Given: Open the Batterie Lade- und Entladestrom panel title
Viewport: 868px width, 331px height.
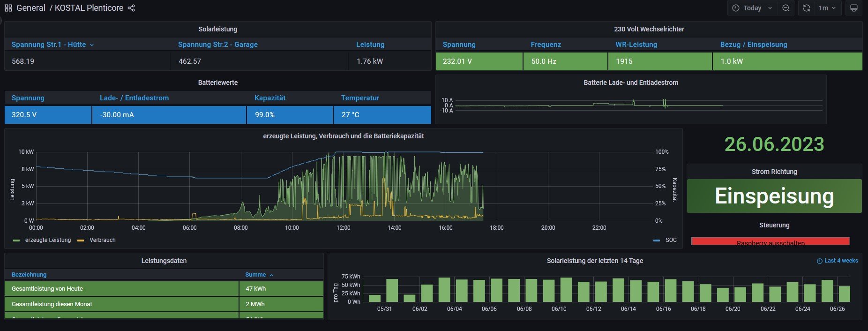Looking at the screenshot, I should click(x=630, y=83).
